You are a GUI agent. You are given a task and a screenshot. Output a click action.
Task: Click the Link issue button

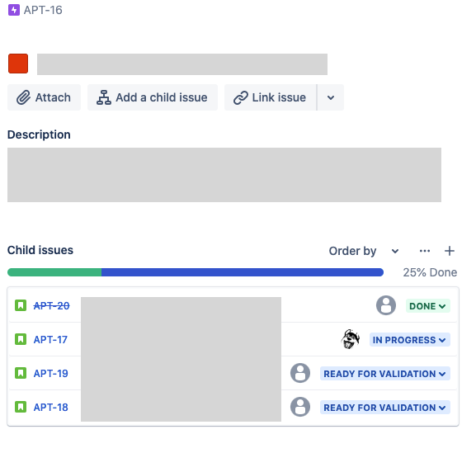tap(271, 97)
